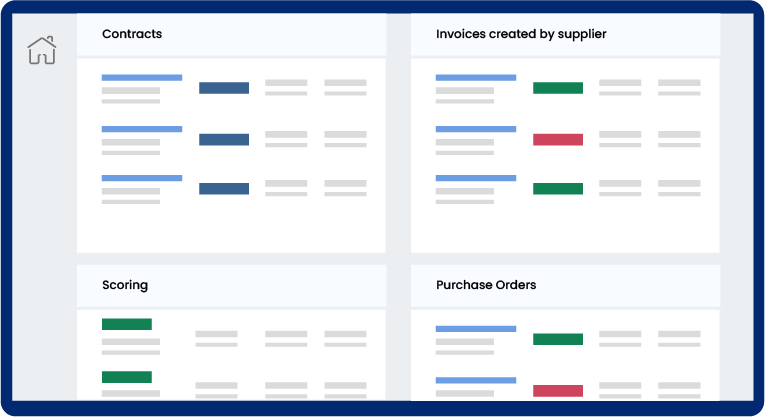Screen dimensions: 765x417
Task: Click the Home icon in the sidebar
Action: click(x=41, y=50)
